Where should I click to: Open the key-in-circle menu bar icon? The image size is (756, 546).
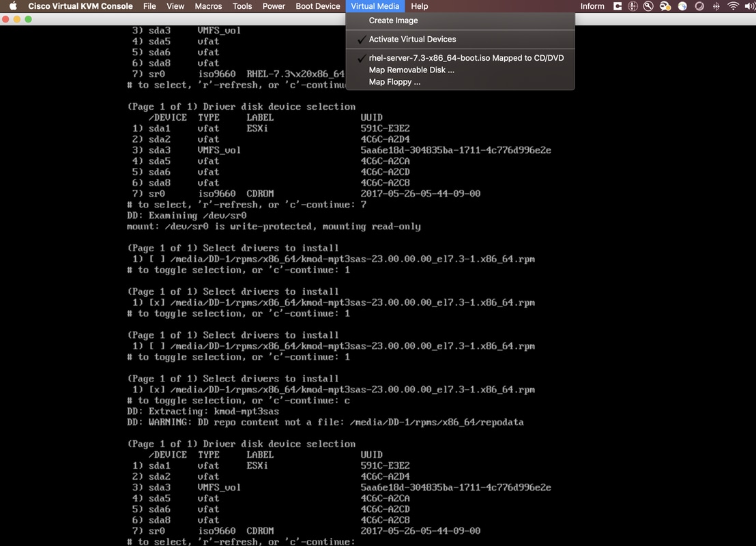pyautogui.click(x=648, y=6)
